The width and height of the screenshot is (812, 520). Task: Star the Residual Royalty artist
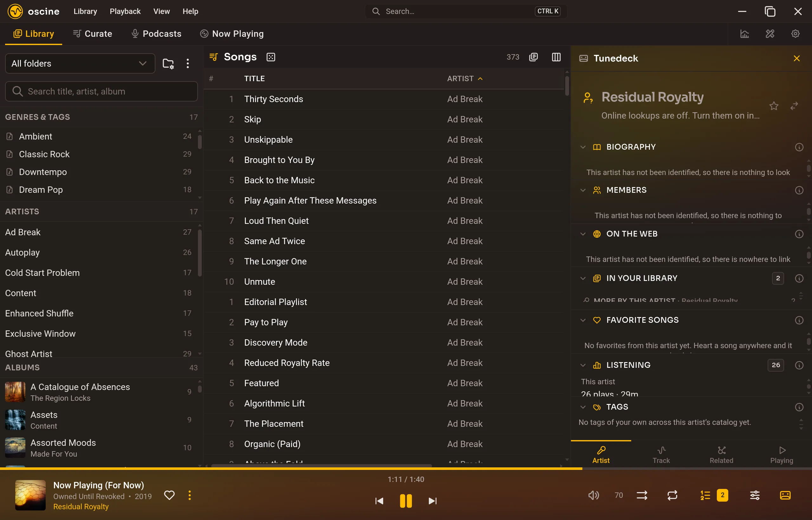774,106
